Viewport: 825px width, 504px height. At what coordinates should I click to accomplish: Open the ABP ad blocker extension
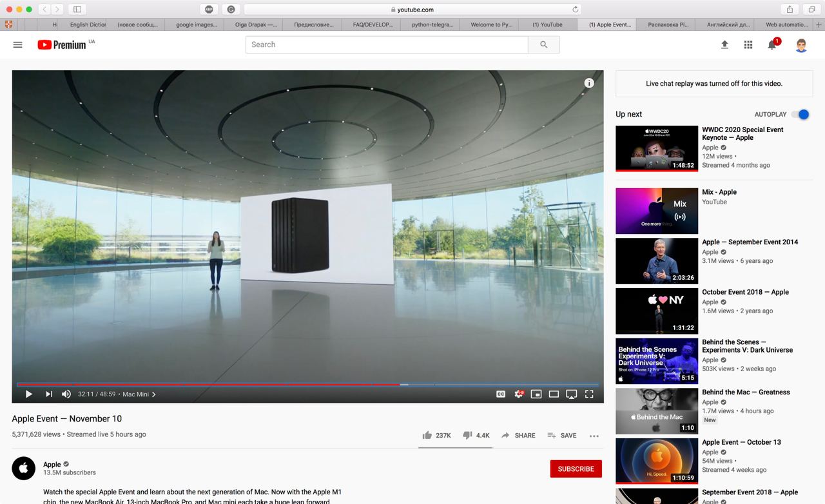pyautogui.click(x=209, y=9)
